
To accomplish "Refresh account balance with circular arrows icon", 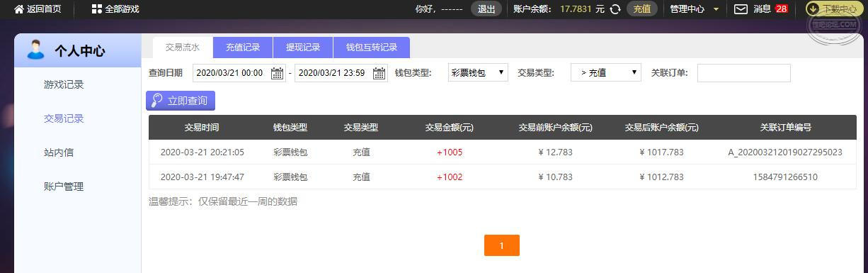I will click(615, 9).
